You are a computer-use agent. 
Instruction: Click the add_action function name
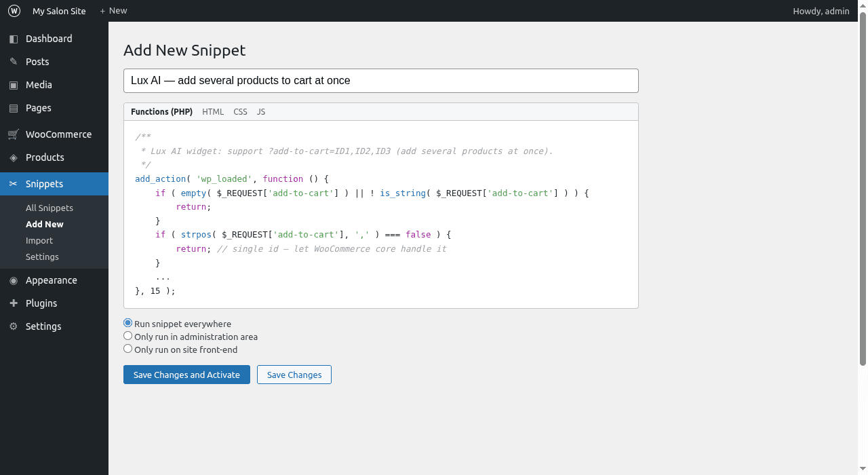pos(160,179)
